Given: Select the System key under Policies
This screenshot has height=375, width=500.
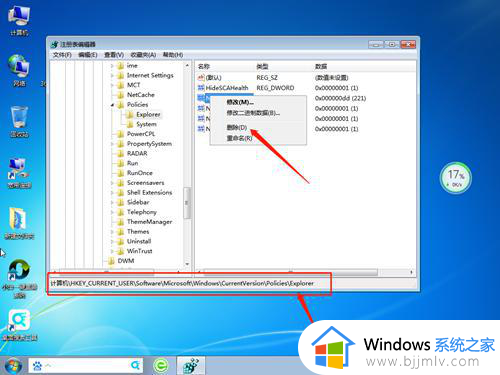Looking at the screenshot, I should (146, 124).
